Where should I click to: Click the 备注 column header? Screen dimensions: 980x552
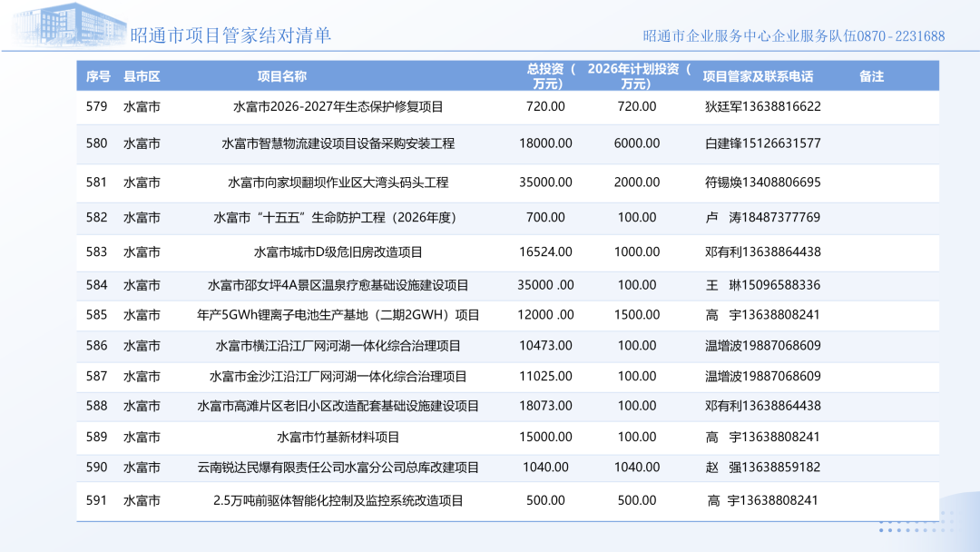click(871, 76)
